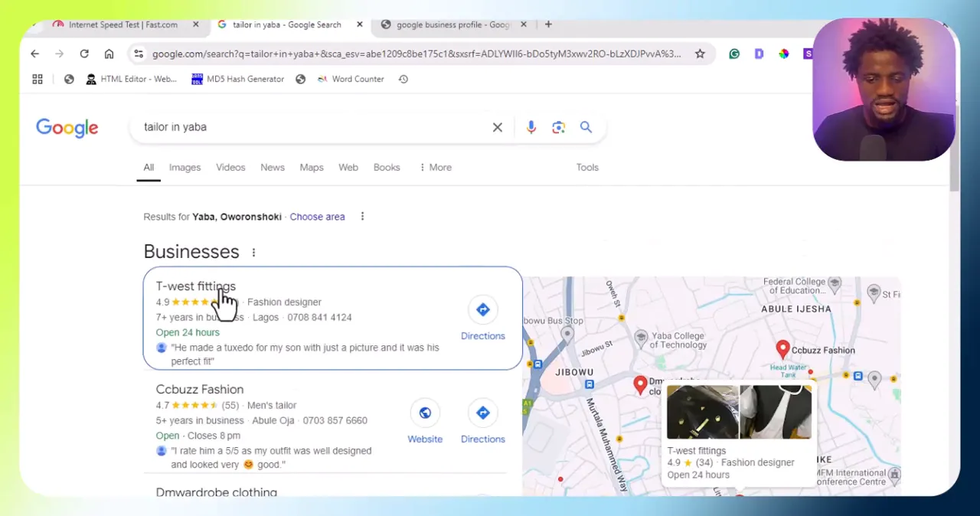980x516 pixels.
Task: Open the globe bookmark before Word Counter
Action: click(300, 79)
